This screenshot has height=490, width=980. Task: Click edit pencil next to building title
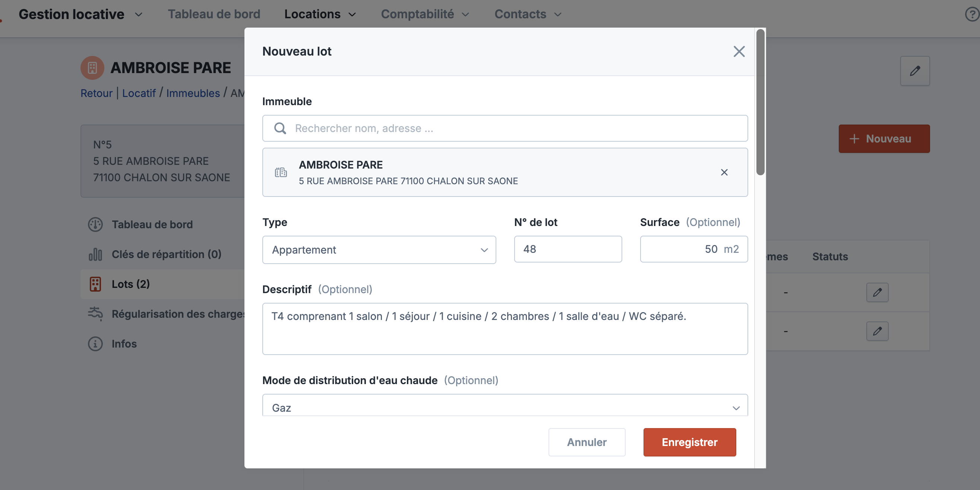pos(914,71)
